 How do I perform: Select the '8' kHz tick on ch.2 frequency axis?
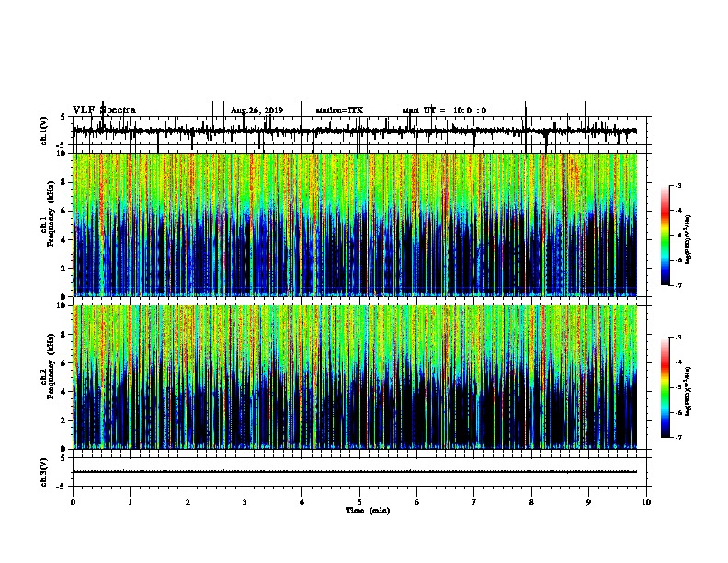tap(63, 335)
